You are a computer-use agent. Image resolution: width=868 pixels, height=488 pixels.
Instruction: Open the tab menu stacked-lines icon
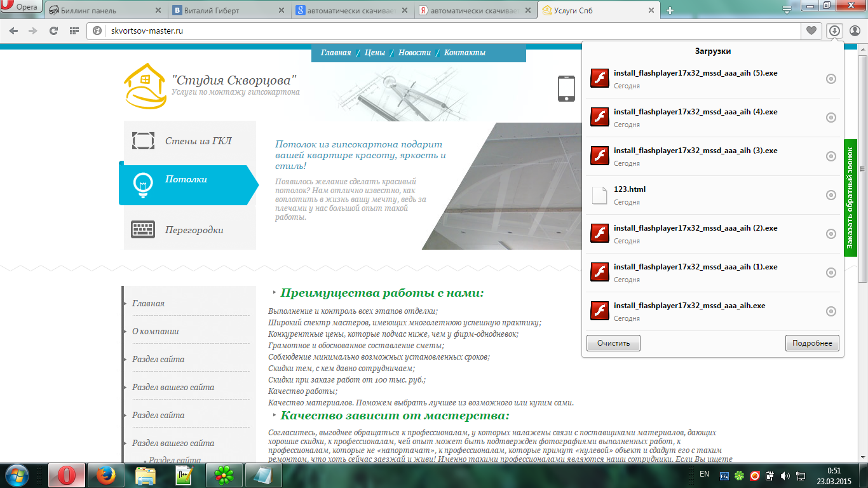coord(787,10)
